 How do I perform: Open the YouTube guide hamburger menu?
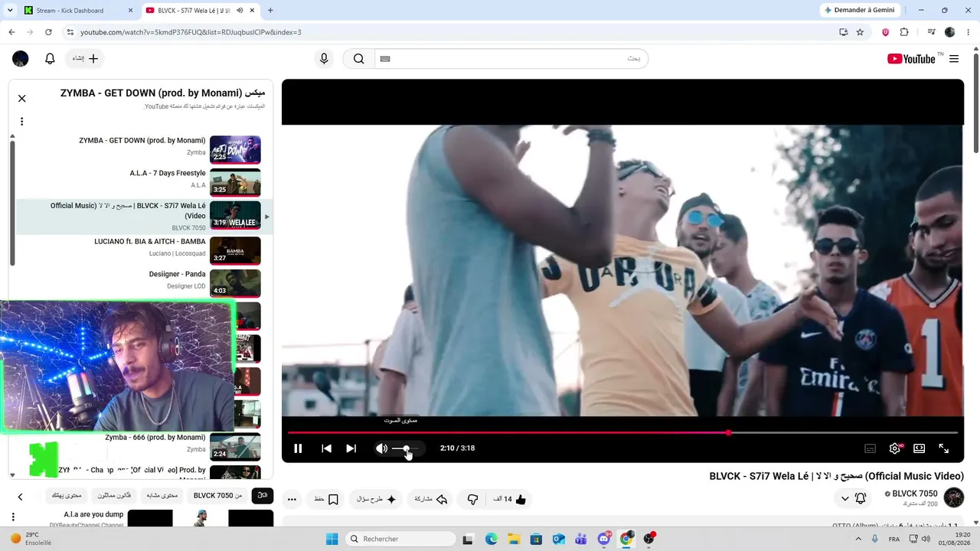click(954, 59)
